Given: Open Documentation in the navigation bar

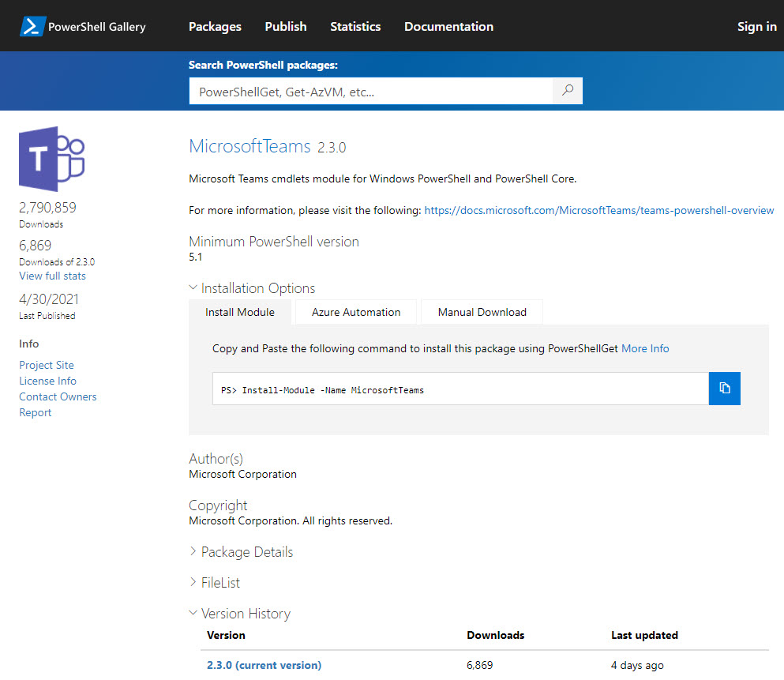Looking at the screenshot, I should 448,27.
